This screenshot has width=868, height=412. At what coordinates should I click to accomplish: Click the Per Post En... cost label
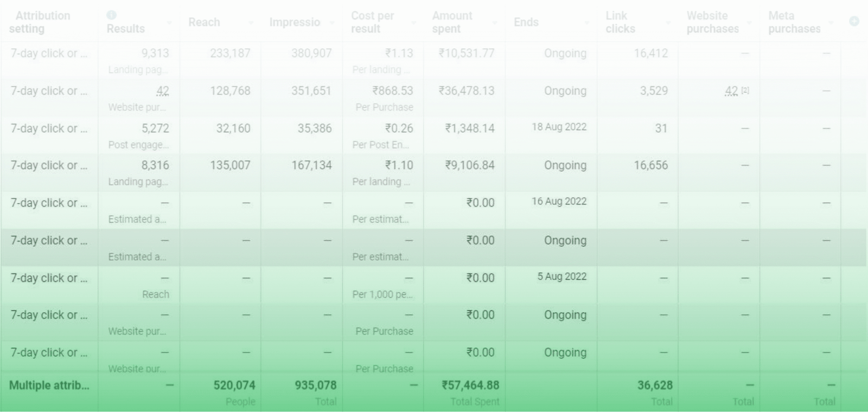tap(381, 145)
